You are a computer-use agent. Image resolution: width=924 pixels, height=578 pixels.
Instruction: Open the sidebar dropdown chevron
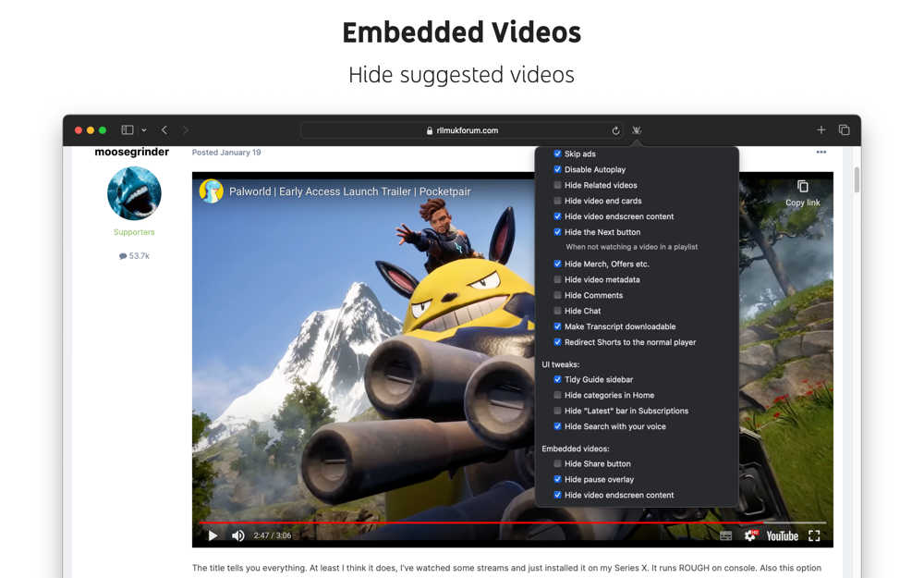click(x=144, y=130)
